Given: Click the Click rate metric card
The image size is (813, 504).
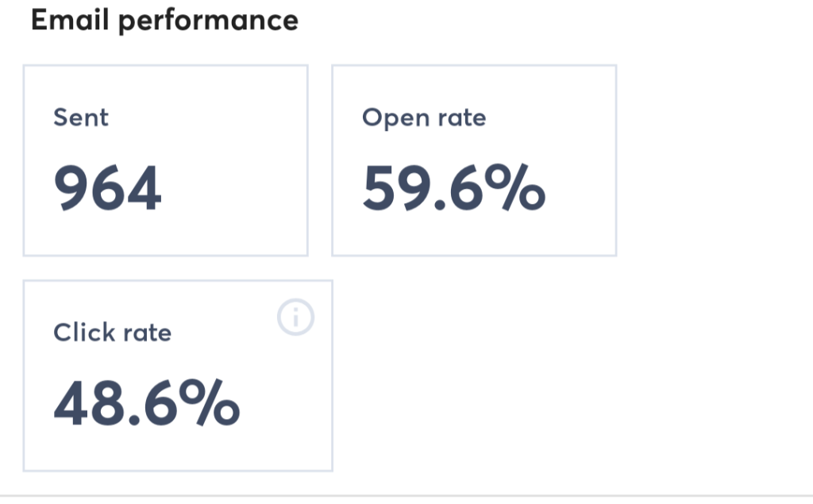Looking at the screenshot, I should coord(178,373).
